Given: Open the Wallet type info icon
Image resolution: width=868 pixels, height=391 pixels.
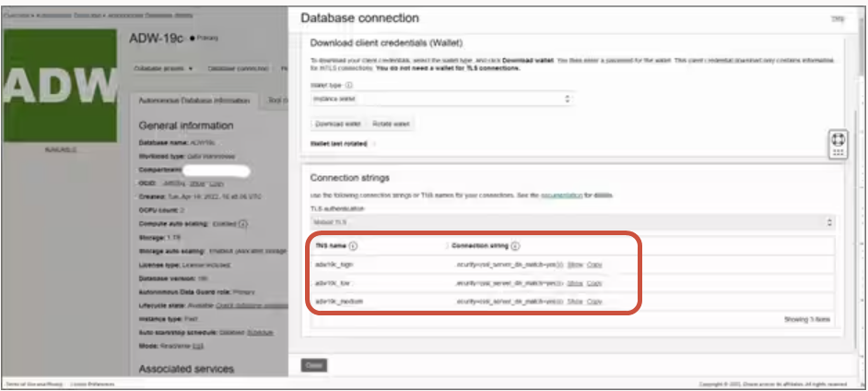Looking at the screenshot, I should tap(349, 85).
